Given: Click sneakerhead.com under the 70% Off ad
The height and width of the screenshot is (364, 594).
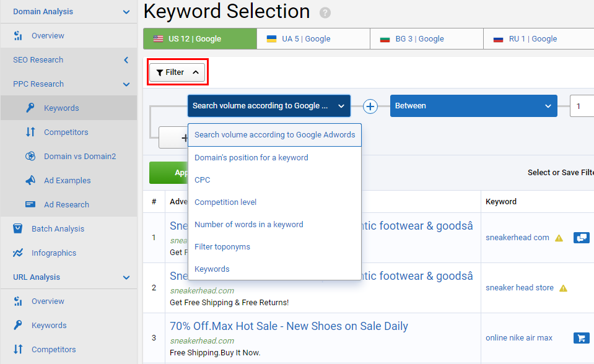Looking at the screenshot, I should coord(202,341).
